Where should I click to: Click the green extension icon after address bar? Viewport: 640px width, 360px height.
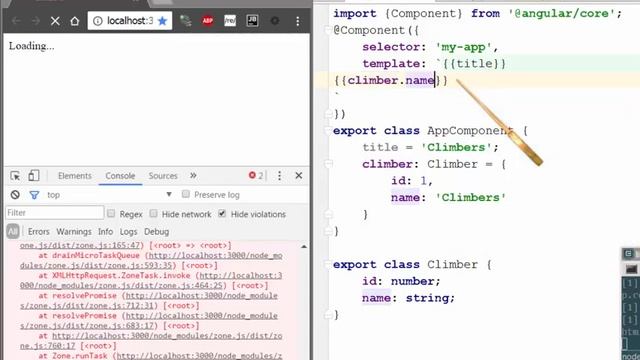click(186, 20)
